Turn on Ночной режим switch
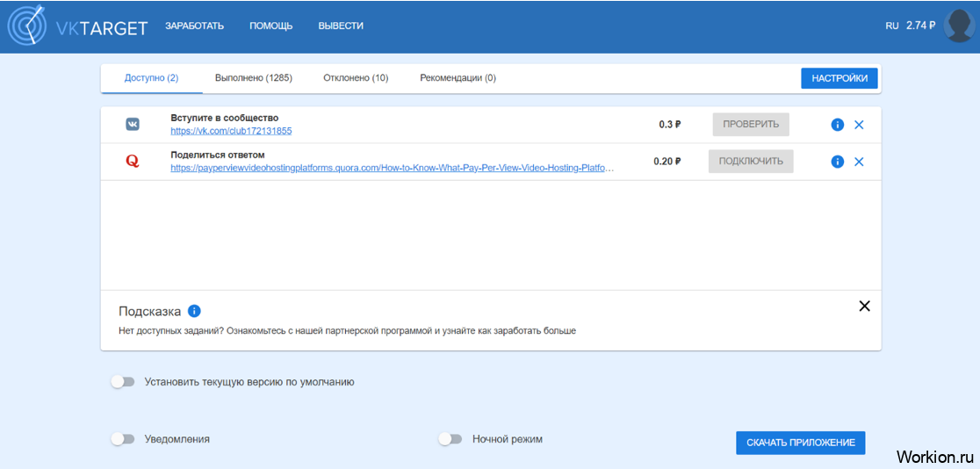 point(450,439)
